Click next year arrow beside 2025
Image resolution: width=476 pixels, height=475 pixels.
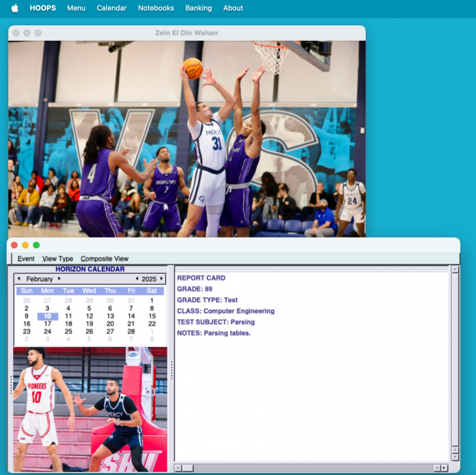(162, 279)
